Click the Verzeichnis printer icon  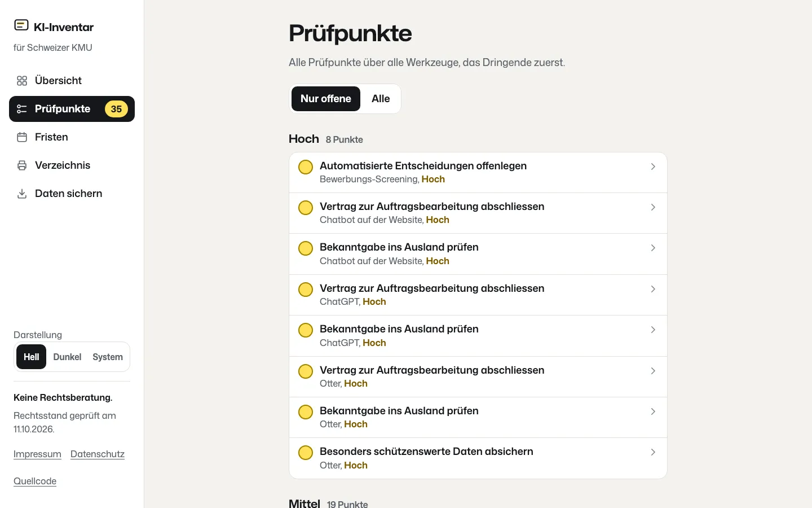point(22,165)
